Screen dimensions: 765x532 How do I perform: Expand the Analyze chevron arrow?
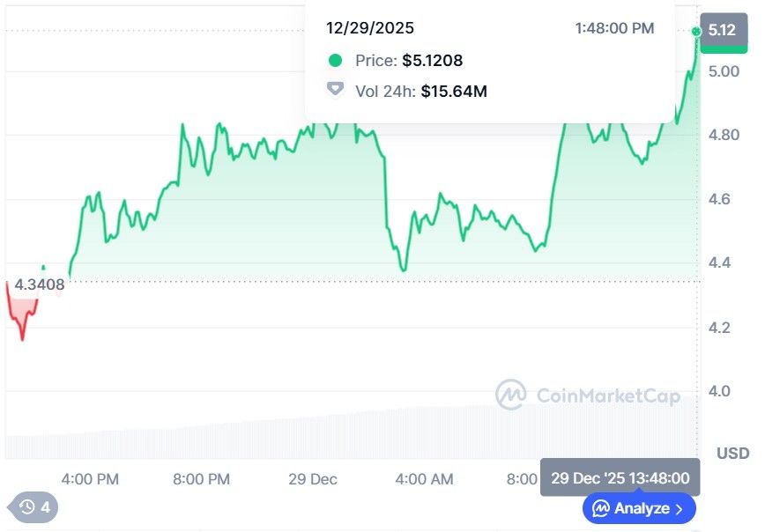680,508
